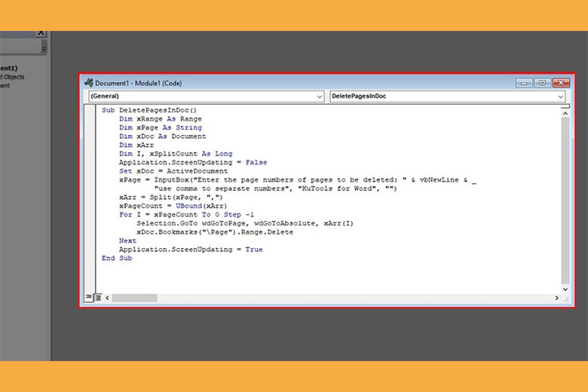Screen dimensions: 588x392
Task: Maximize the Module1 code window
Action: click(x=542, y=83)
